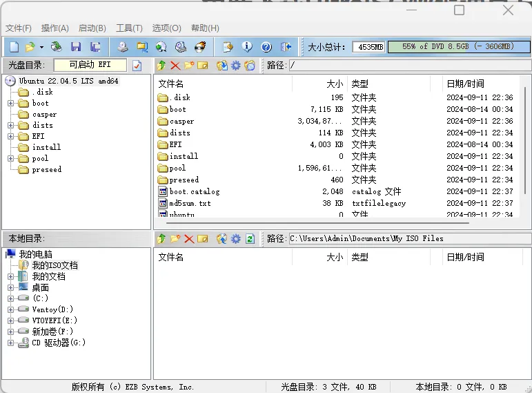
Task: Click the Mount to virtual drive icon
Action: tap(181, 47)
